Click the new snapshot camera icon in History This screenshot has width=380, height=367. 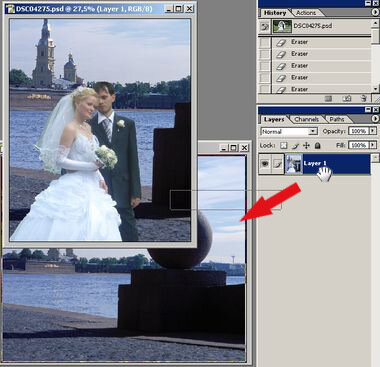point(347,98)
